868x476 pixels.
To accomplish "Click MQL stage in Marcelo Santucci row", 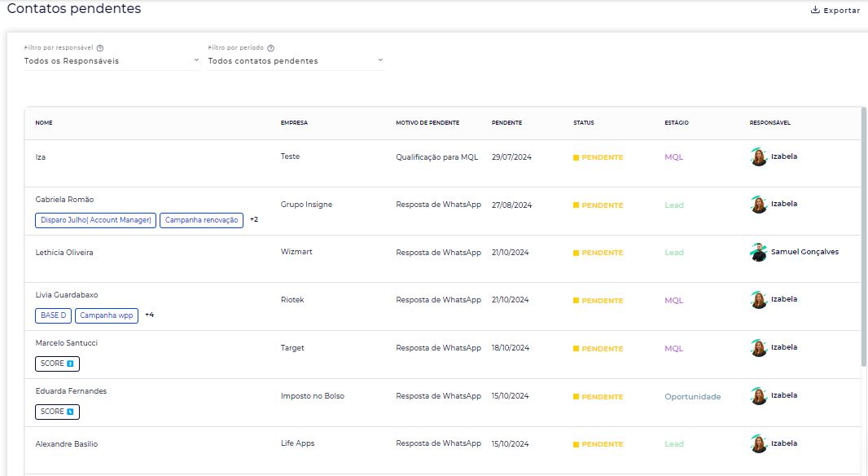I will click(x=673, y=349).
